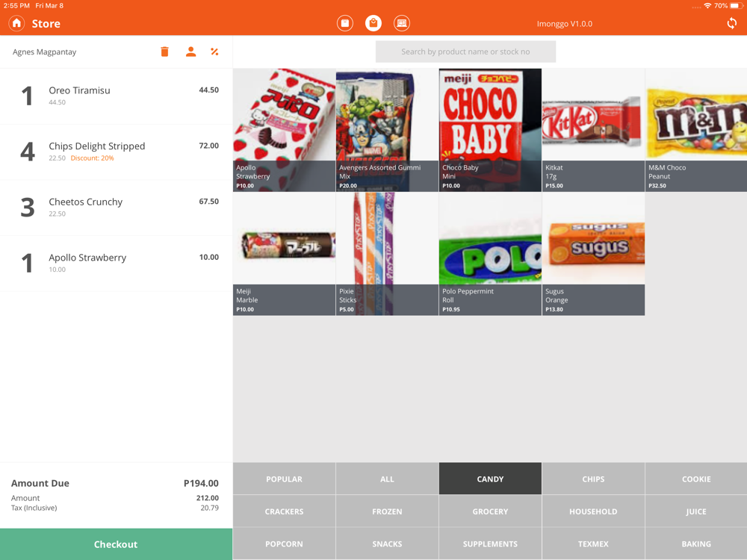Add Kitkat 17g to cart

593,130
